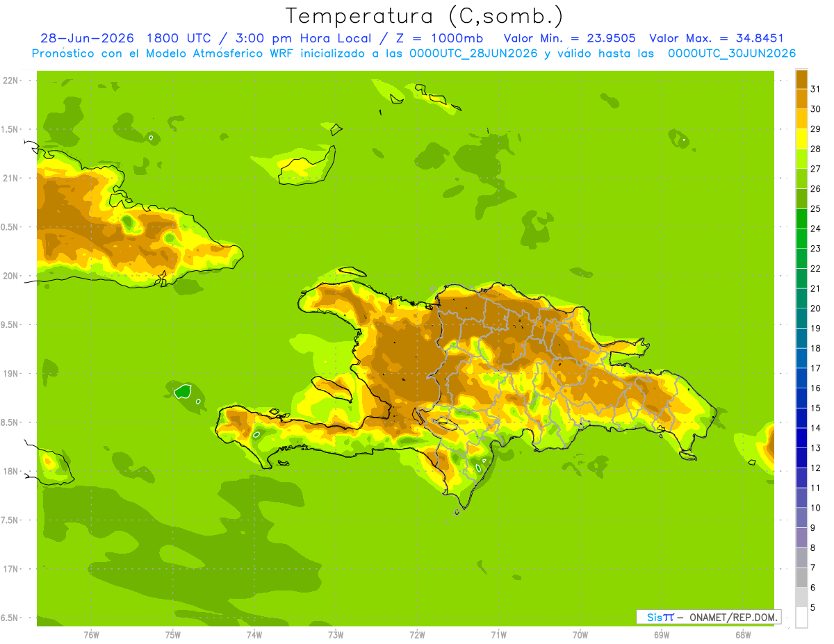Click legend value 5 on color scale
The height and width of the screenshot is (644, 834).
(813, 608)
